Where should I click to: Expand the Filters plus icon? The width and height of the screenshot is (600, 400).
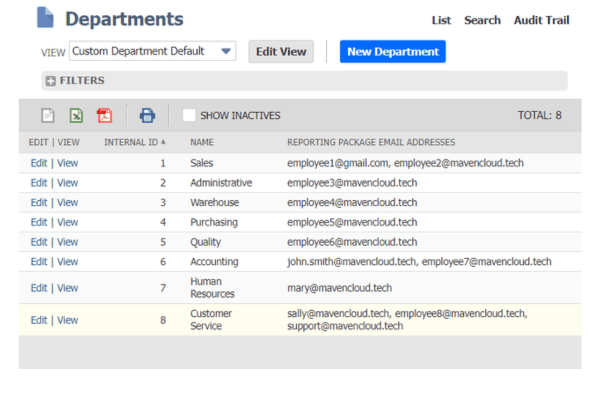pyautogui.click(x=51, y=81)
